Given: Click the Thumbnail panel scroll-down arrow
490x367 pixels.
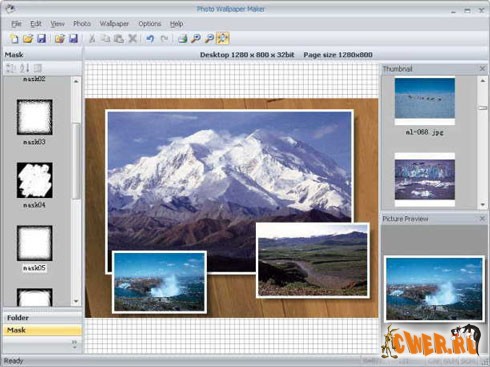Looking at the screenshot, I should click(482, 205).
